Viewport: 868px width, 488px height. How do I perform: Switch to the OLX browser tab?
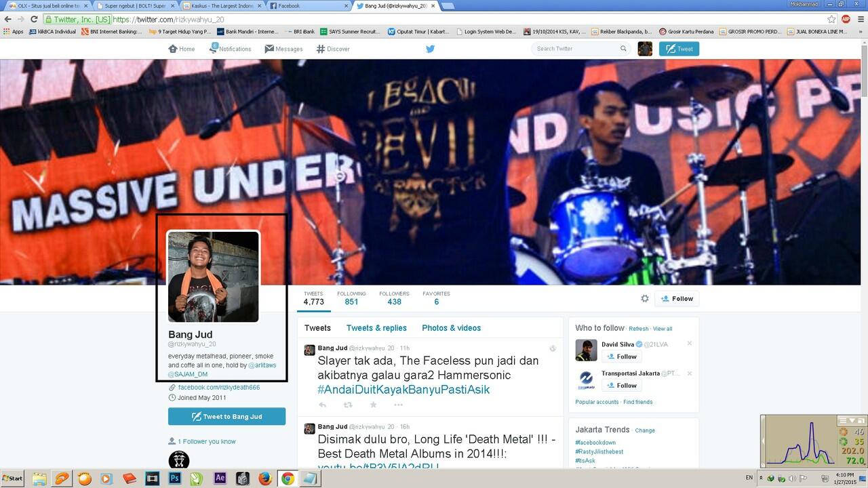point(47,5)
